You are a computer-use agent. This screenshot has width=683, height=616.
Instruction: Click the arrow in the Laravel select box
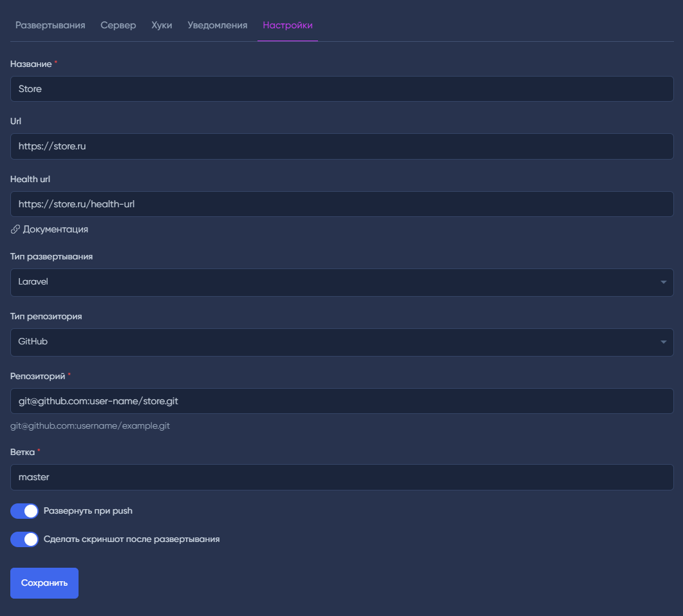pyautogui.click(x=663, y=283)
